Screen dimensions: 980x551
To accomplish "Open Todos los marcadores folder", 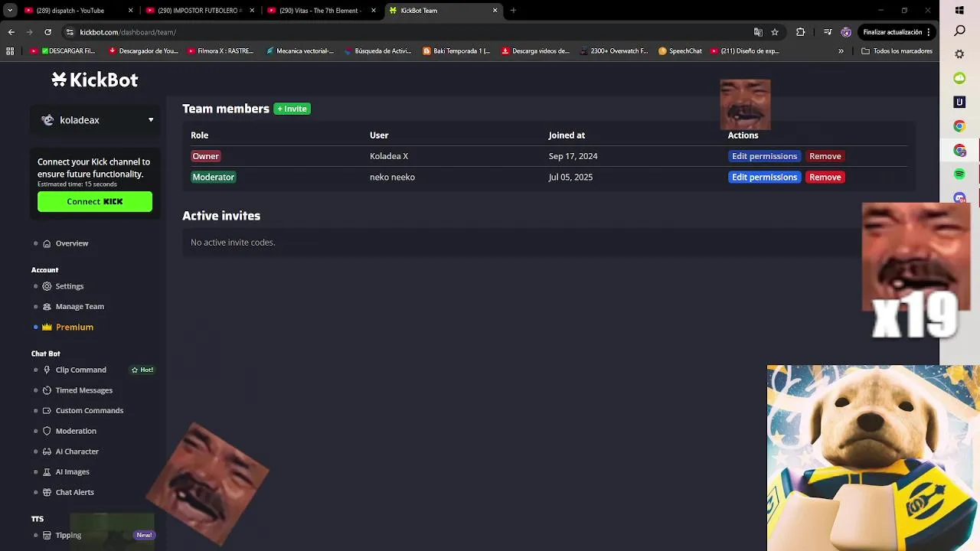I will (x=897, y=51).
